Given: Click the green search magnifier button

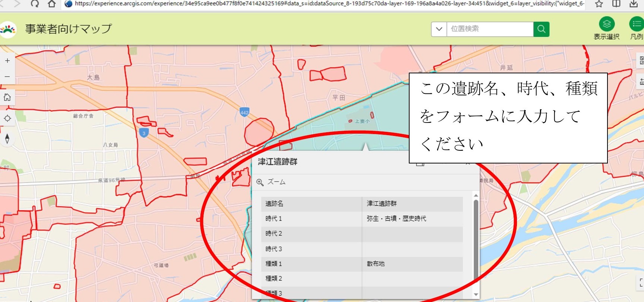Looking at the screenshot, I should [542, 29].
